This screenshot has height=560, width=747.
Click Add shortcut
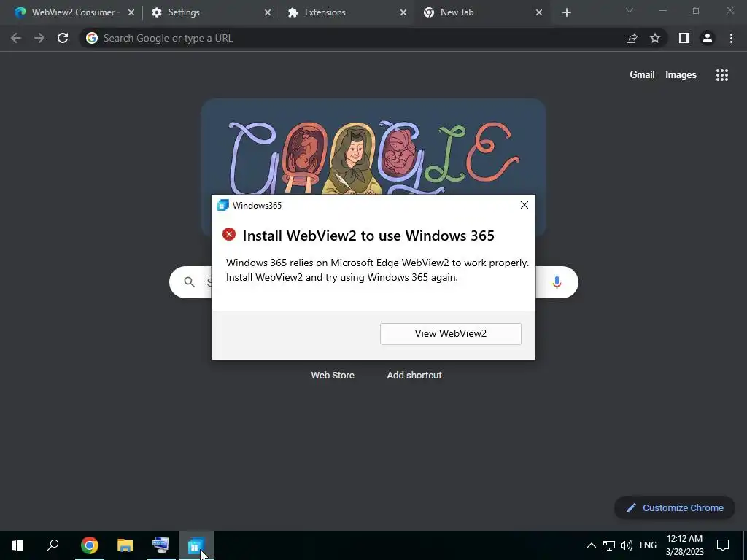(414, 376)
